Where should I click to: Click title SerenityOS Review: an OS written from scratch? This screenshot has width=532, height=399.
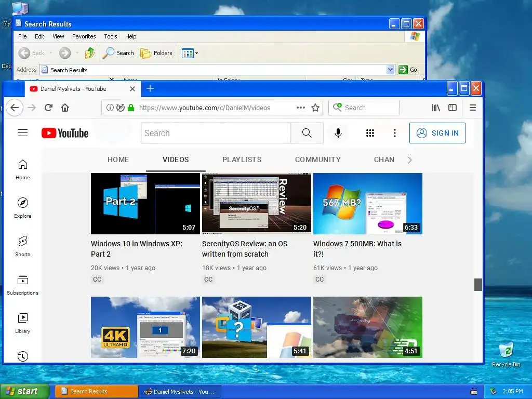point(245,249)
